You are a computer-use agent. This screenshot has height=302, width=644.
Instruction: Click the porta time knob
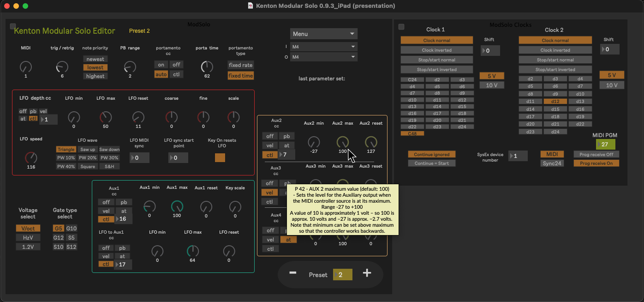click(207, 67)
